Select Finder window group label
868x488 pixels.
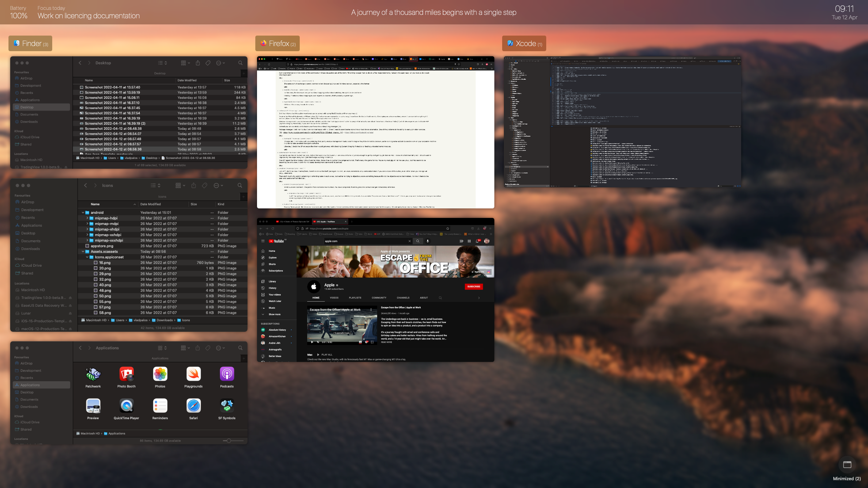(31, 43)
